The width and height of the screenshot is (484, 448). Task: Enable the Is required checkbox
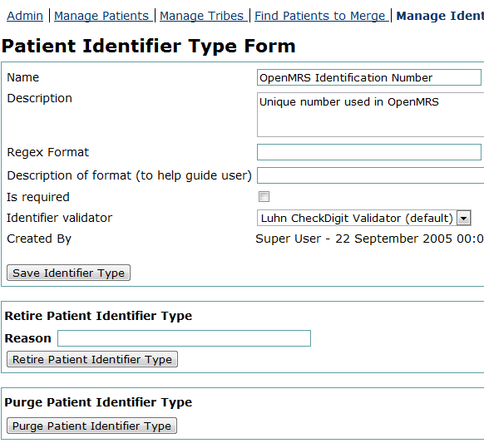coord(264,196)
